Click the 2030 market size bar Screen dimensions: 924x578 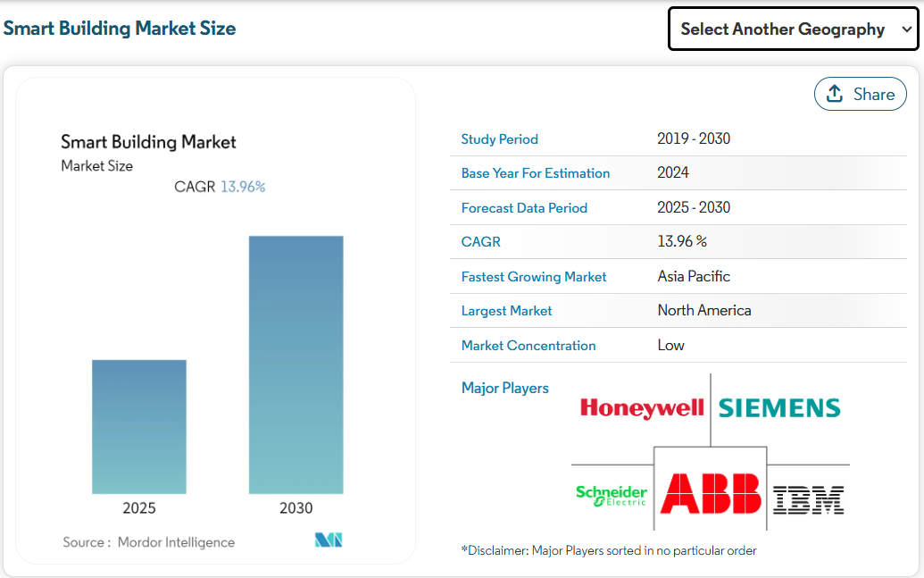click(x=296, y=364)
